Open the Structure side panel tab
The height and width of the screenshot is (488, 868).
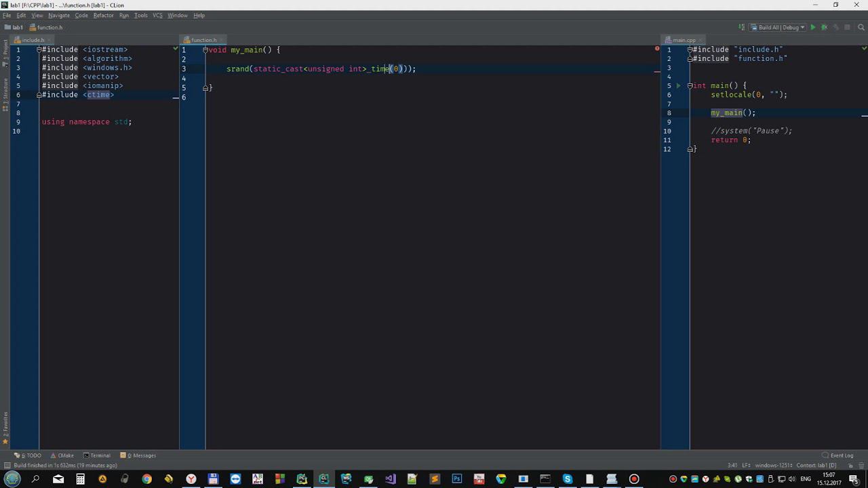[x=5, y=95]
